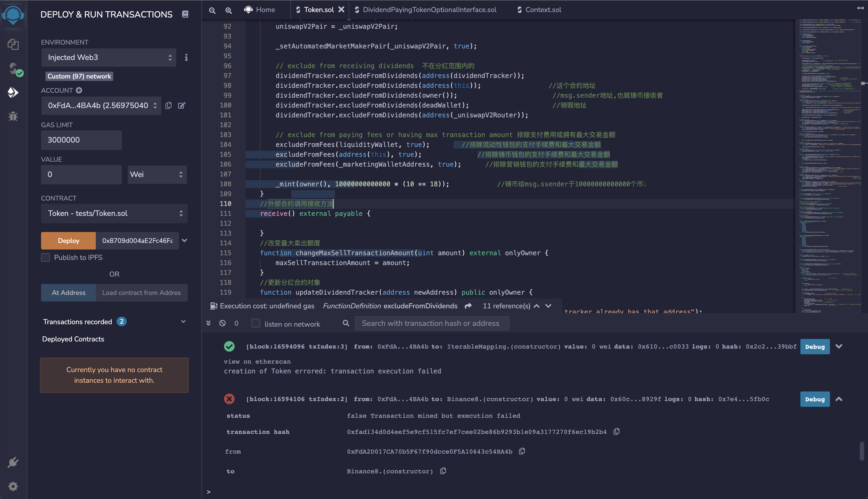This screenshot has width=868, height=499.
Task: Copy the Binance8 constructor to value
Action: 443,471
